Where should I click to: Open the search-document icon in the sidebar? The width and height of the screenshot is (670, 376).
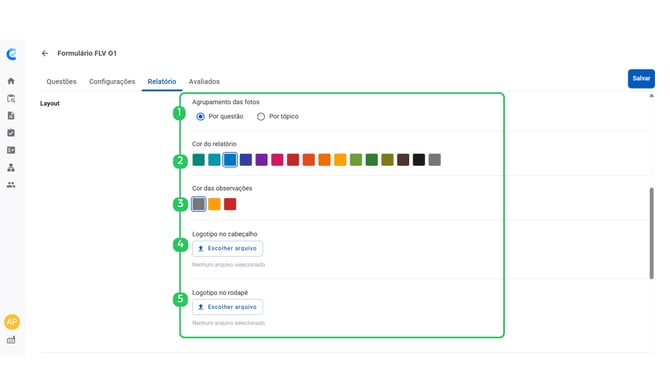11,99
